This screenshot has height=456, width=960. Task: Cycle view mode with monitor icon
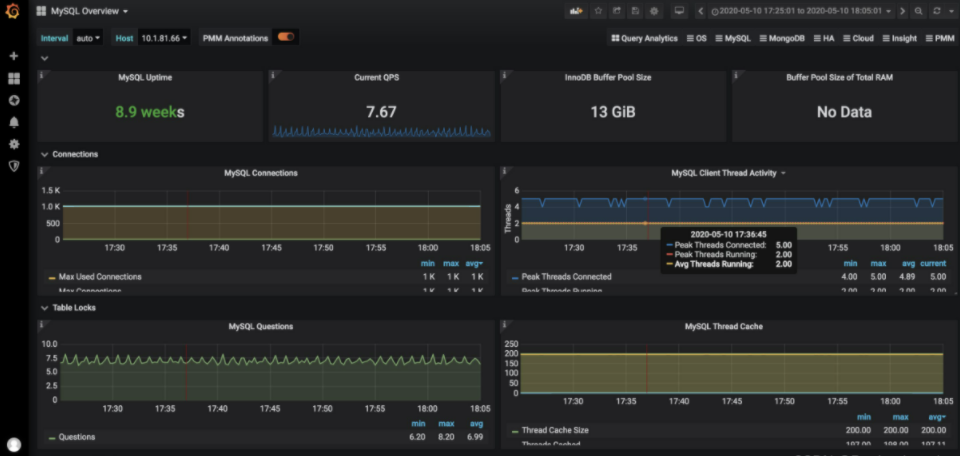click(x=678, y=11)
